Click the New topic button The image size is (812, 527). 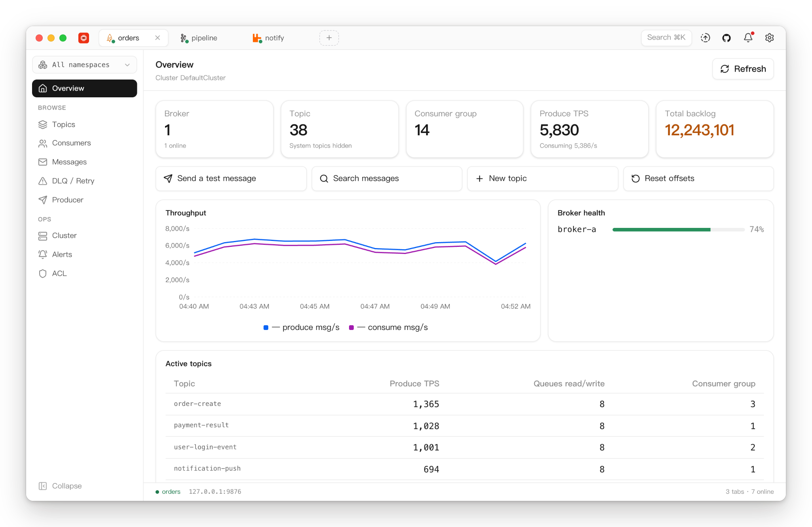coord(543,178)
